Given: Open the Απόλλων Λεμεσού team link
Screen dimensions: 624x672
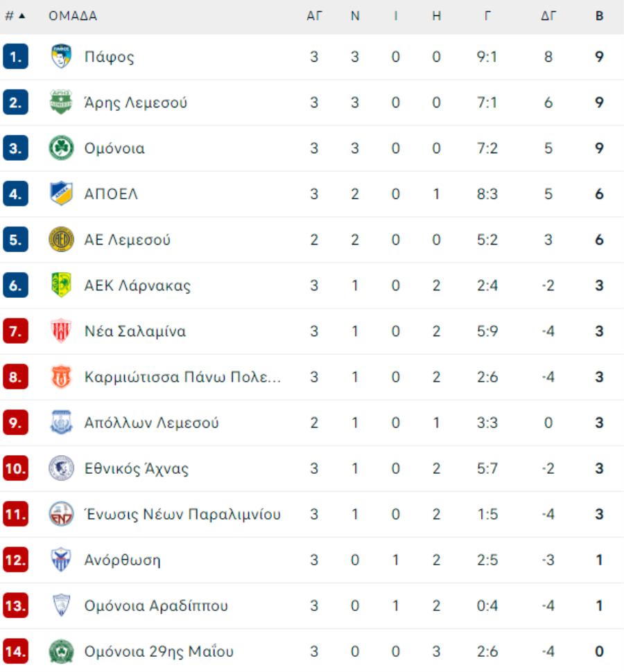Looking at the screenshot, I should pos(151,423).
